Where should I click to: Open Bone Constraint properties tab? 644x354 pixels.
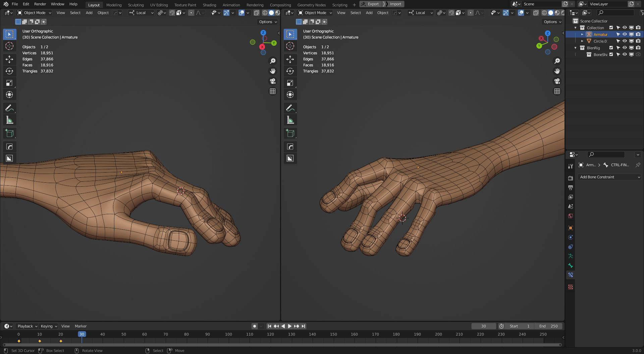(571, 275)
